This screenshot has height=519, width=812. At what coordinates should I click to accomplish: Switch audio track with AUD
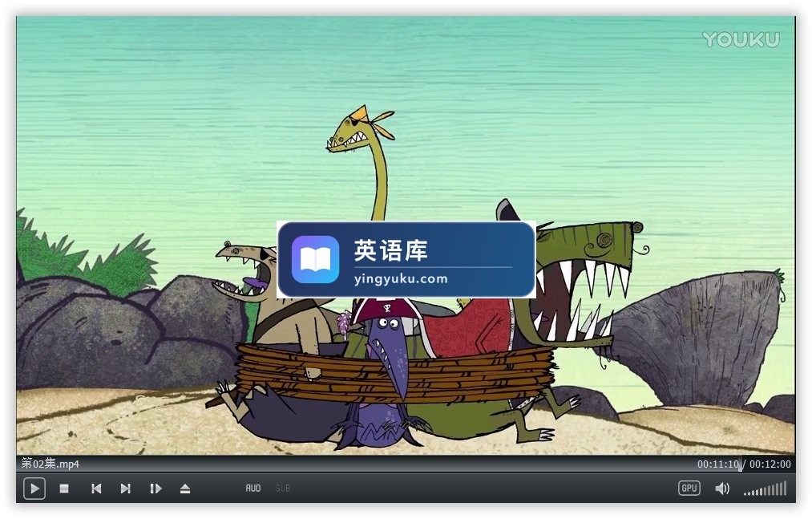253,488
